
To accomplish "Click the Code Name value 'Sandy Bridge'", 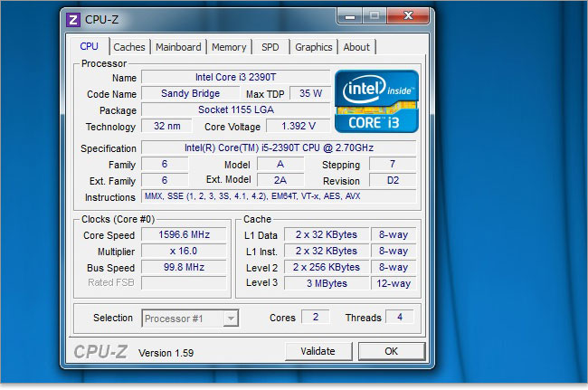I will 191,93.
